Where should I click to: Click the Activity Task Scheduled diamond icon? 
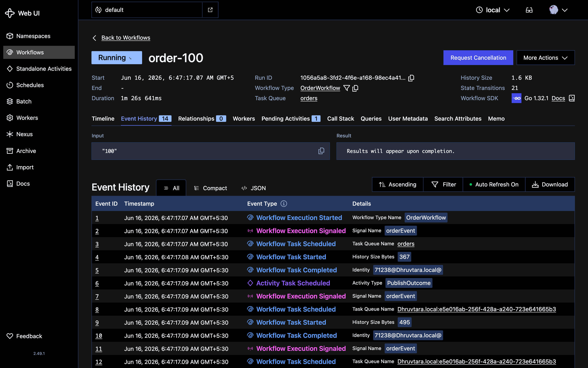tap(250, 283)
